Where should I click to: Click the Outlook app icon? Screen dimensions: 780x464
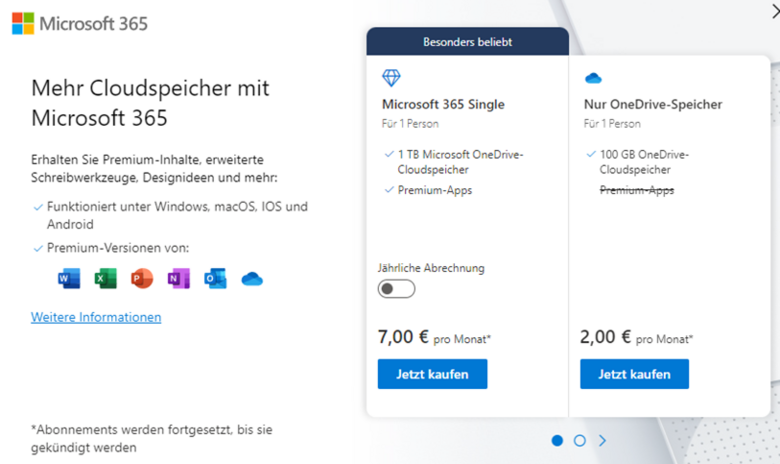coord(215,278)
